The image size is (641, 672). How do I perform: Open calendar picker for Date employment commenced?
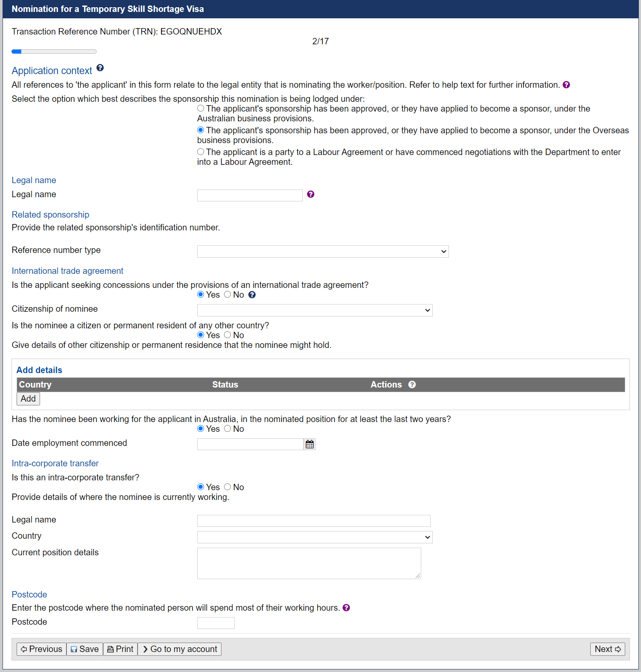click(x=310, y=444)
